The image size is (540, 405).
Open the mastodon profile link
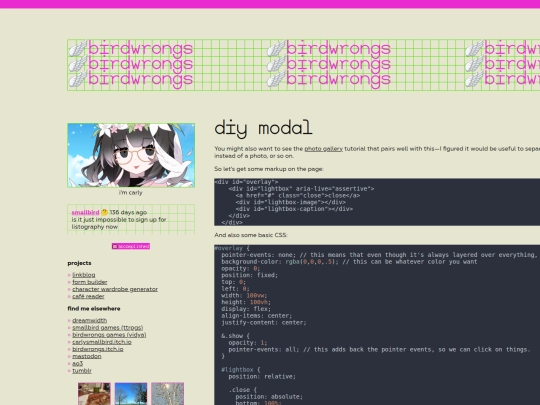click(87, 356)
